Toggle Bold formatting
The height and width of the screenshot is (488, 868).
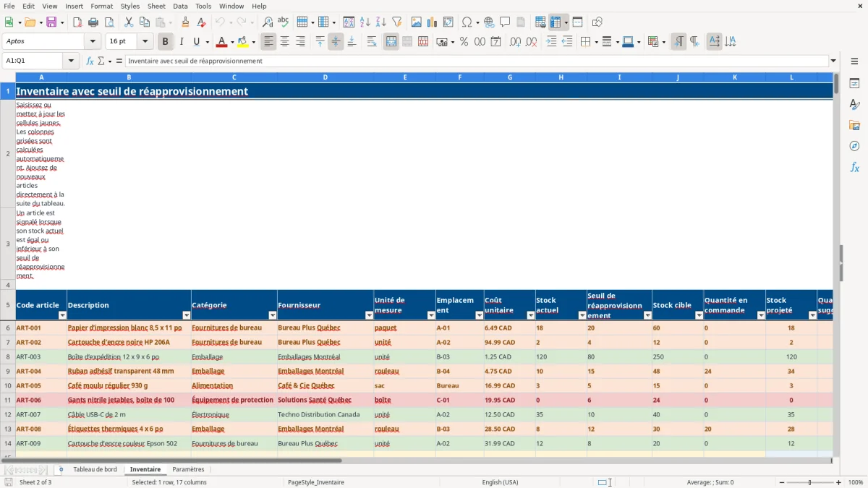click(x=165, y=42)
